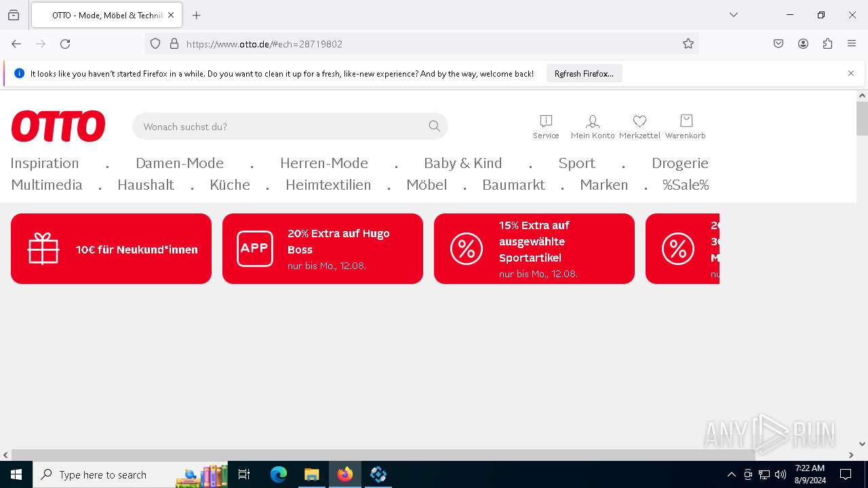
Task: Bookmark this page with star icon
Action: click(x=688, y=43)
